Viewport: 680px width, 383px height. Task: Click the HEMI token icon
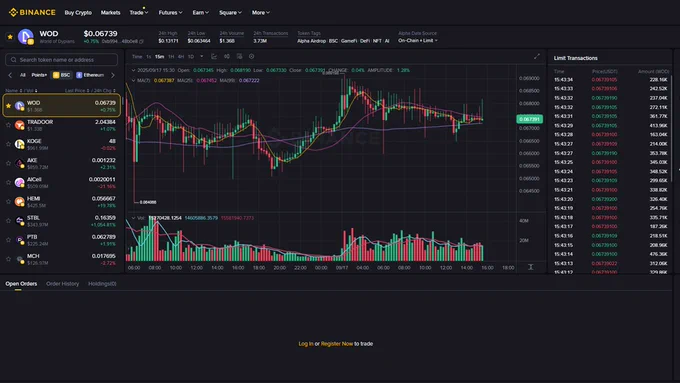[x=20, y=202]
